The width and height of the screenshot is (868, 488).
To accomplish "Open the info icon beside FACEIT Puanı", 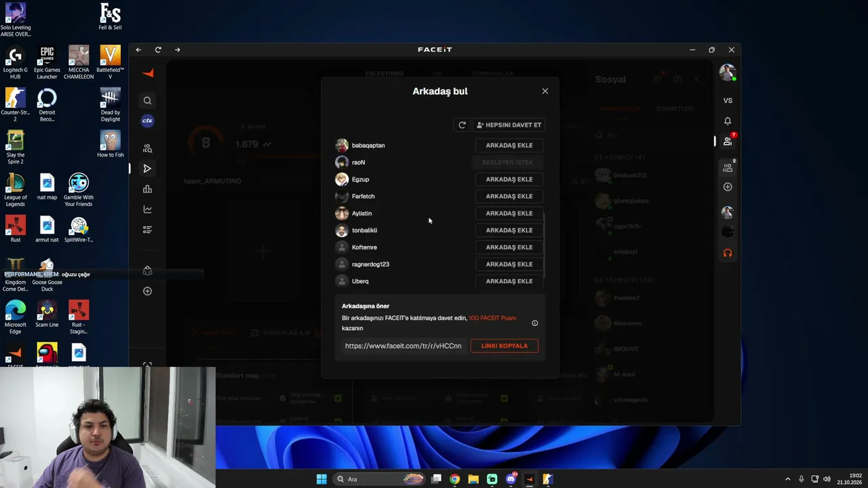I will (x=534, y=323).
